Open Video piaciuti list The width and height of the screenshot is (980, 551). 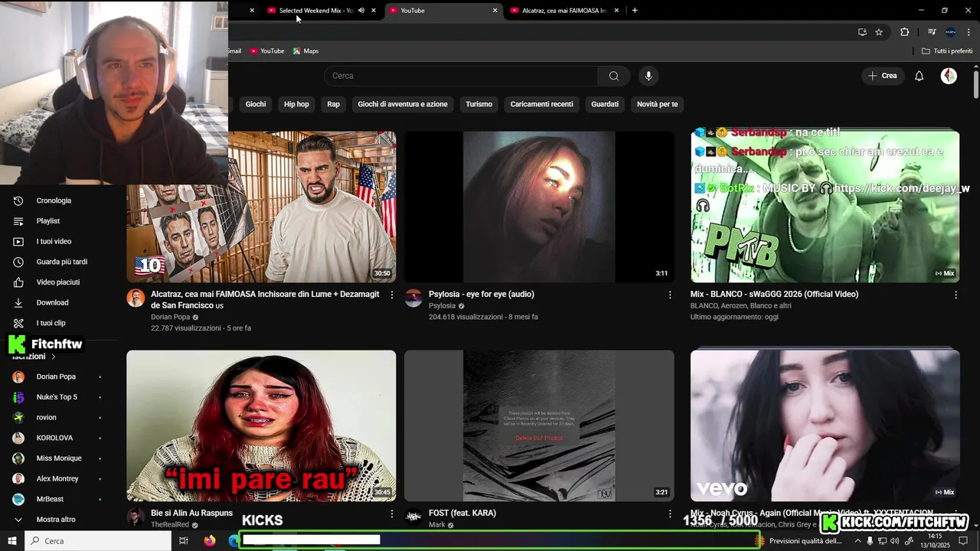pos(57,282)
